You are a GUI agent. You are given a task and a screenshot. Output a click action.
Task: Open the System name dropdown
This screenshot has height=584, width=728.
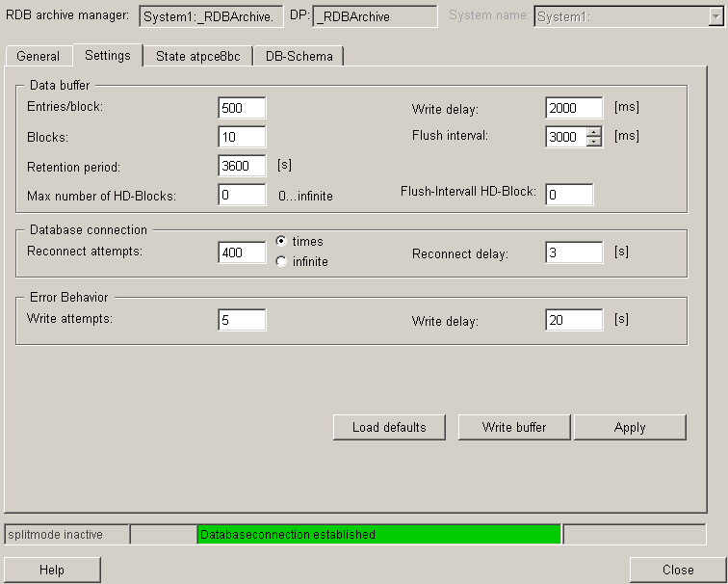coord(713,16)
